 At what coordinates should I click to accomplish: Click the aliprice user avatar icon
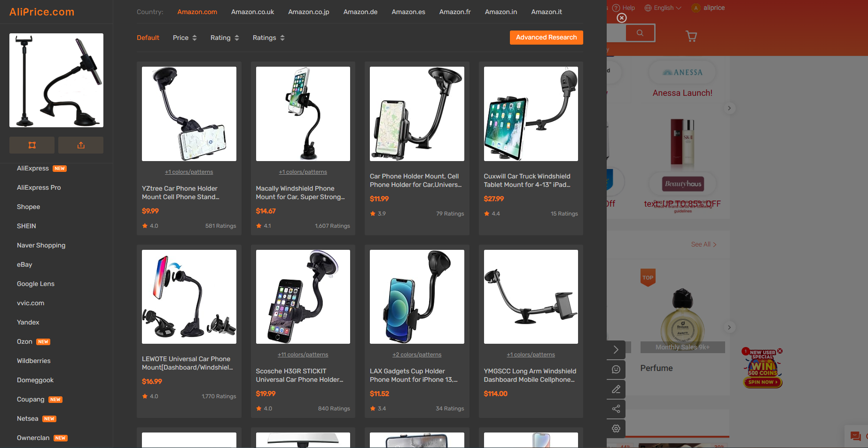696,8
